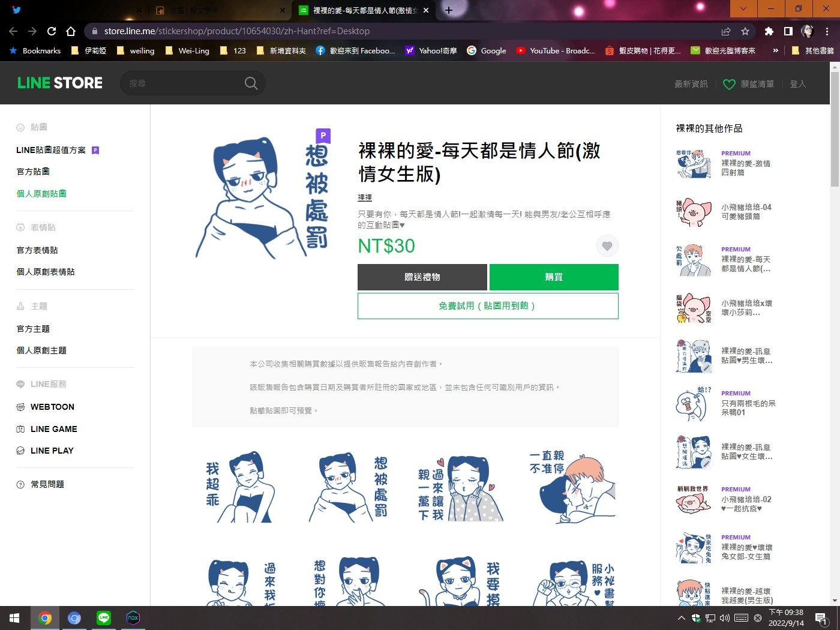Image resolution: width=840 pixels, height=630 pixels.
Task: Bookmark this page with the star icon
Action: point(745,31)
